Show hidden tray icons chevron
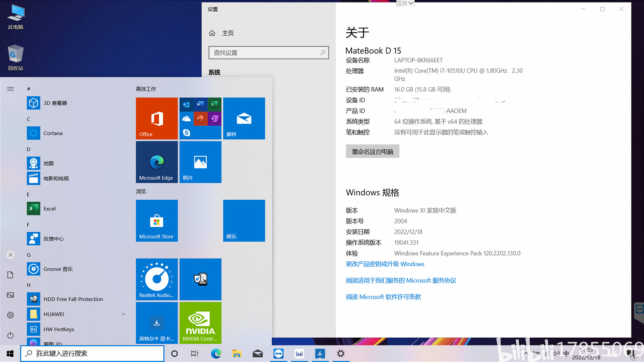This screenshot has height=362, width=644. click(x=526, y=353)
